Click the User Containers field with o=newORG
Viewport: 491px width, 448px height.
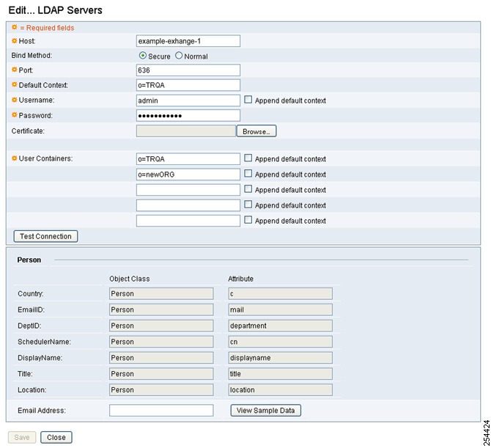pos(188,175)
